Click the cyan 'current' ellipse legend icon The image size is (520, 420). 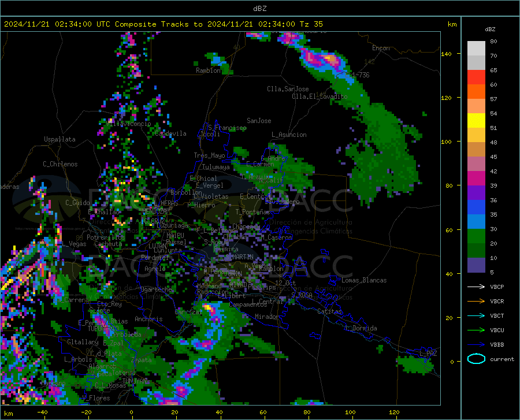pos(476,359)
